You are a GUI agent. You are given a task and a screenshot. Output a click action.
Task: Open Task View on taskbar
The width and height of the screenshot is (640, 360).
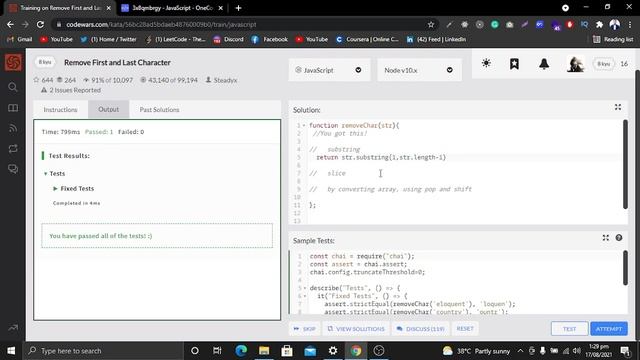[217, 351]
